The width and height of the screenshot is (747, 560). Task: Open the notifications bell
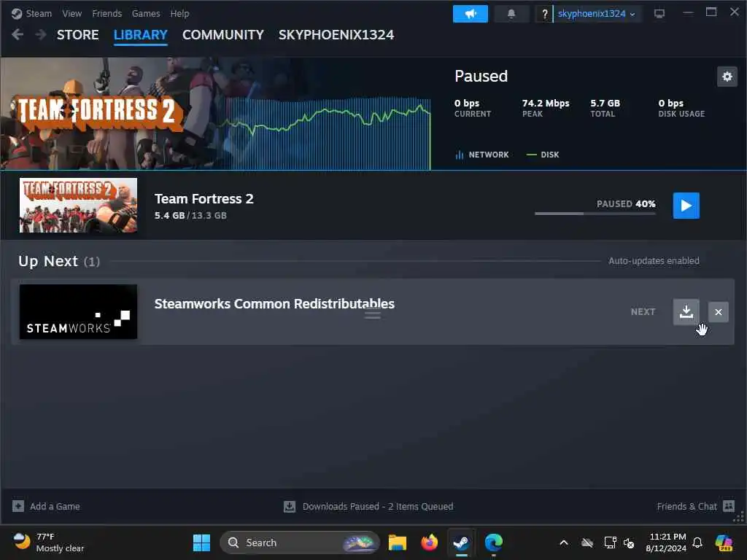click(511, 14)
